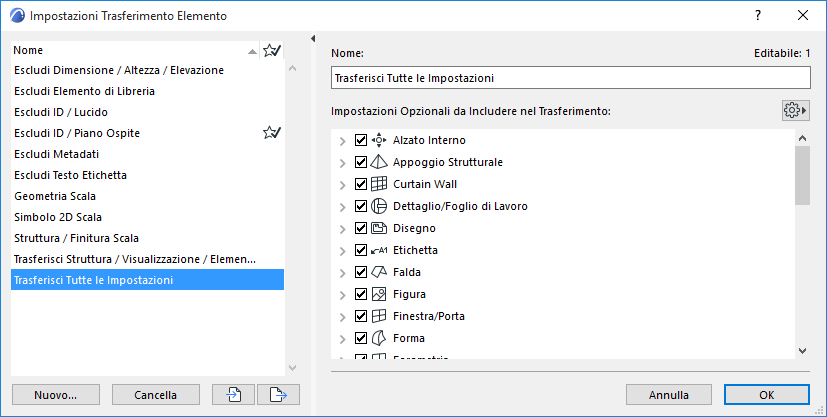Viewport: 827px width, 417px height.
Task: Expand the Figura tree node
Action: click(x=344, y=294)
